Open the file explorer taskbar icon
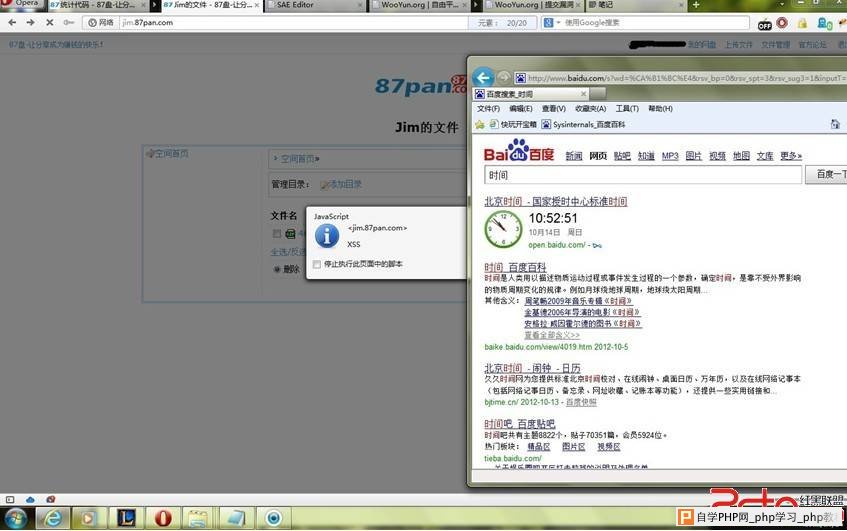The width and height of the screenshot is (847, 531). tap(198, 519)
